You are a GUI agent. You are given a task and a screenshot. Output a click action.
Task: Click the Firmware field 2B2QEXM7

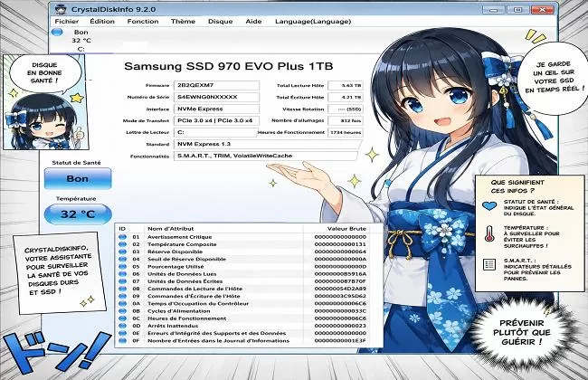216,85
